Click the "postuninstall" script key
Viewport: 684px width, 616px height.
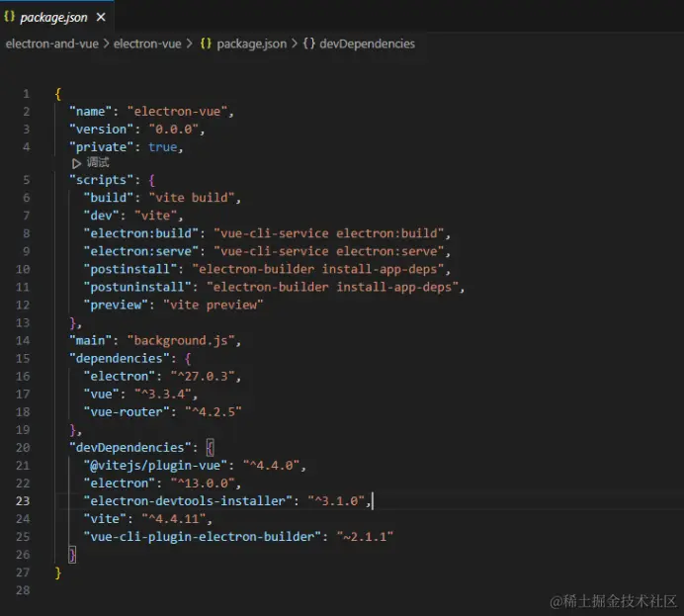tap(137, 287)
